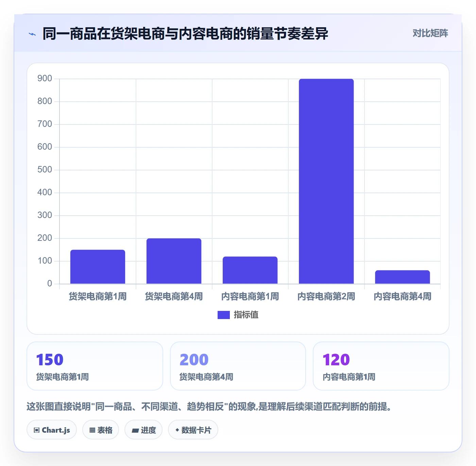Click the diamond icon in 数据卡片 tag
476x466 pixels.
[177, 430]
